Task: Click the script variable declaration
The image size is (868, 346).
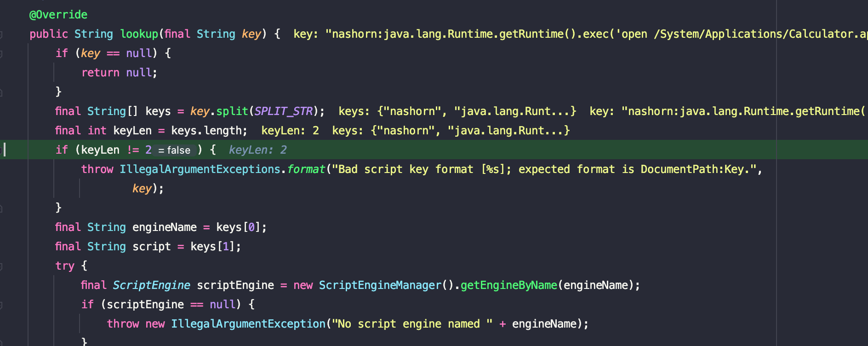Action: click(152, 247)
